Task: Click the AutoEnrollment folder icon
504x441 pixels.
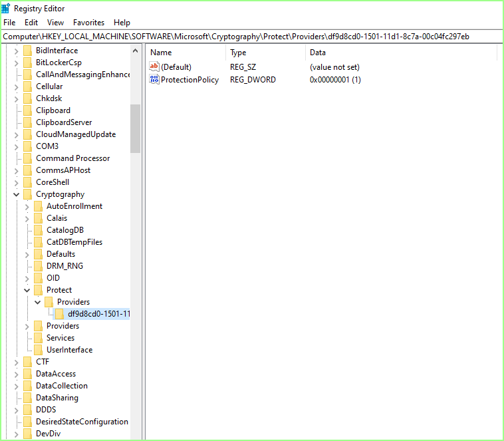Action: pyautogui.click(x=39, y=206)
